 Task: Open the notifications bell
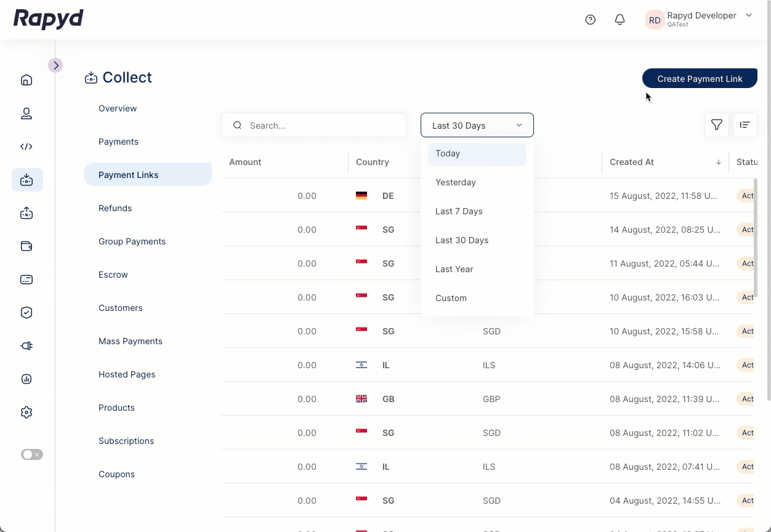click(x=620, y=20)
